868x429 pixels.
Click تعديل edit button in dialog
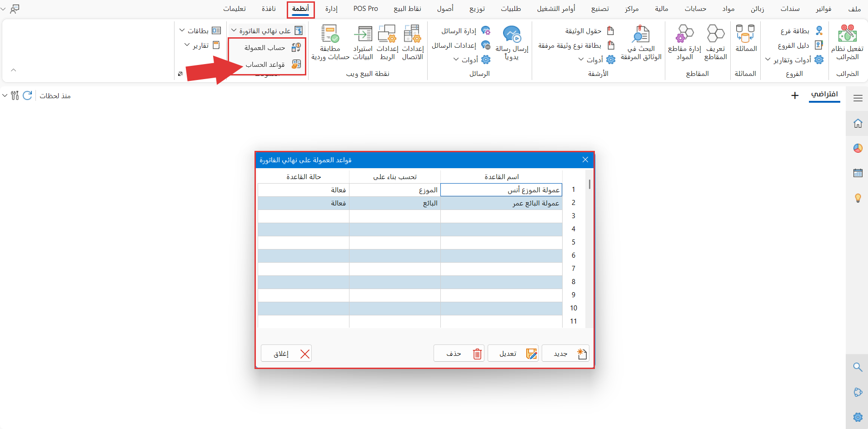513,354
